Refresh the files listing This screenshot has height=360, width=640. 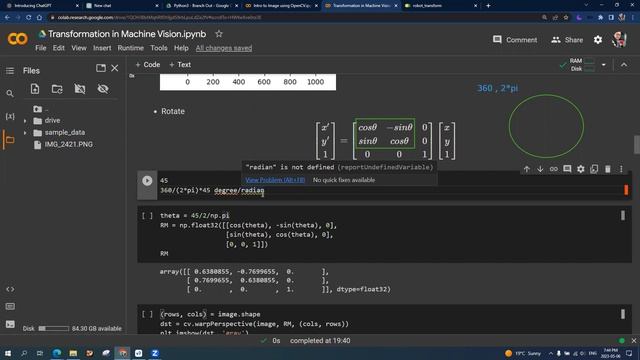pos(57,89)
